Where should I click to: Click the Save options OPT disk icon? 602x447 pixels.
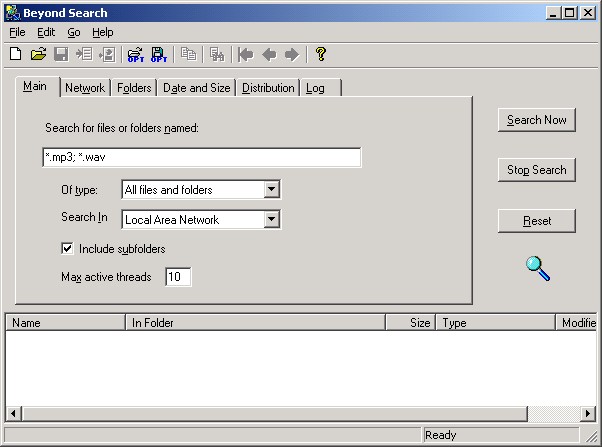click(159, 55)
